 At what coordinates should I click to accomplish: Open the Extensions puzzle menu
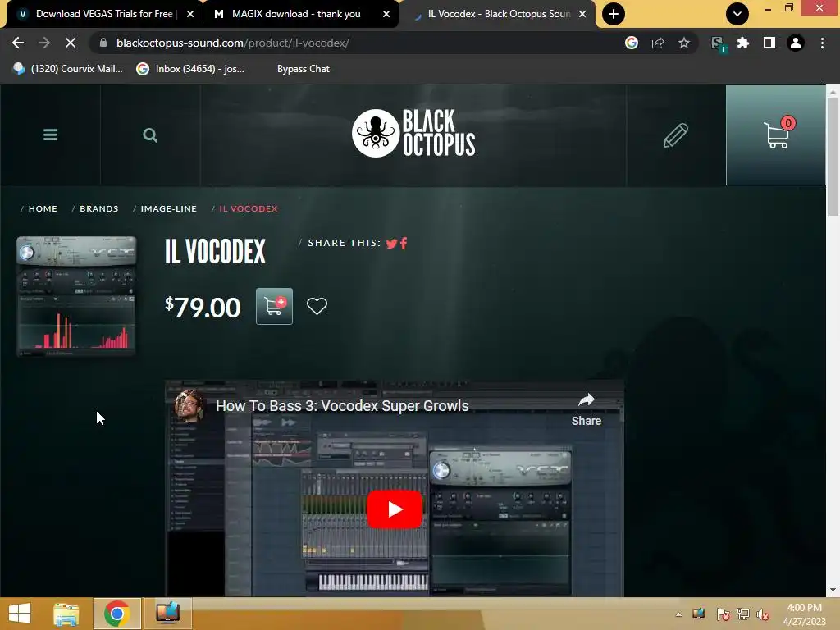(743, 43)
